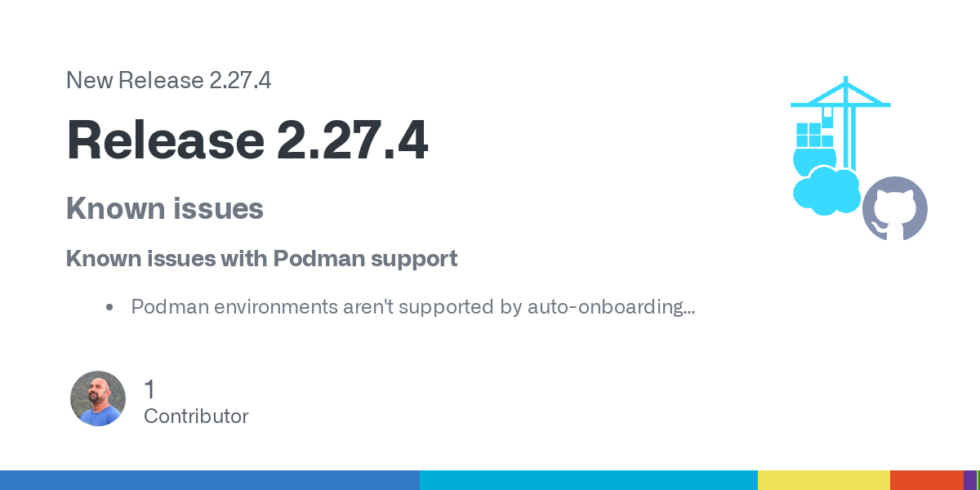980x490 pixels.
Task: Select the 'Known issues' heading
Action: tap(164, 209)
